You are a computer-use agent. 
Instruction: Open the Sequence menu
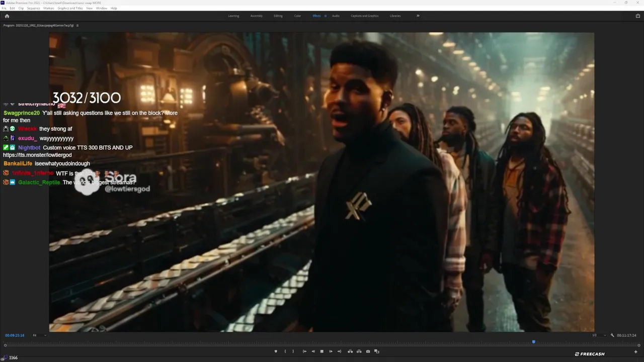click(34, 8)
